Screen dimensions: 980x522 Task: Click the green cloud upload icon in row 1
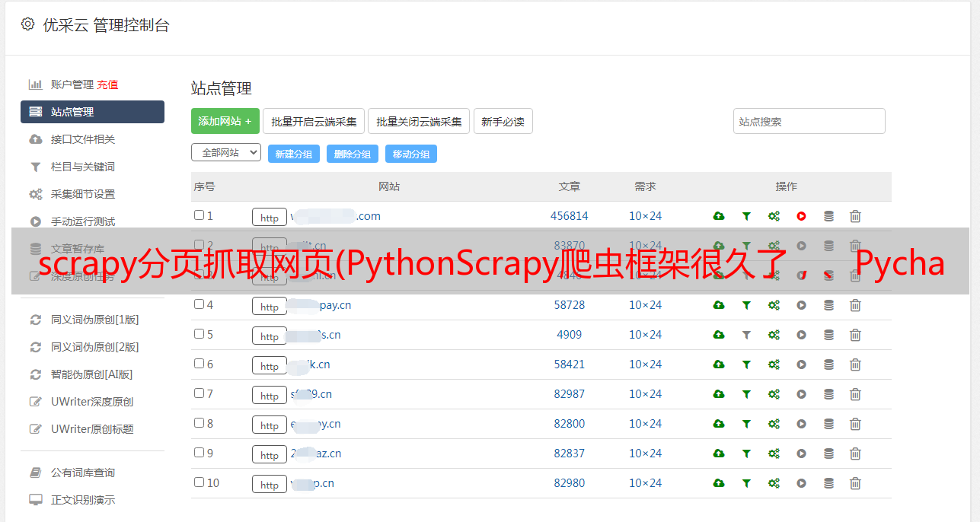[719, 216]
